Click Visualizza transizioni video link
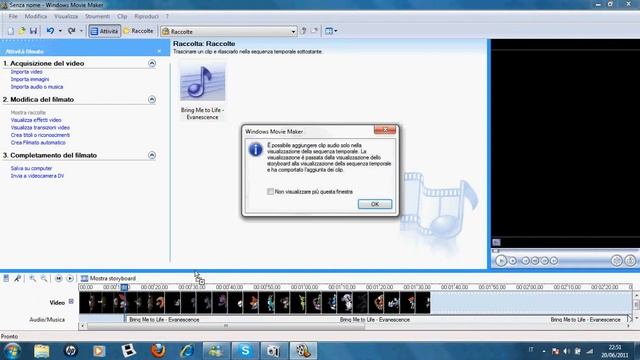This screenshot has width=640, height=360. (x=40, y=128)
